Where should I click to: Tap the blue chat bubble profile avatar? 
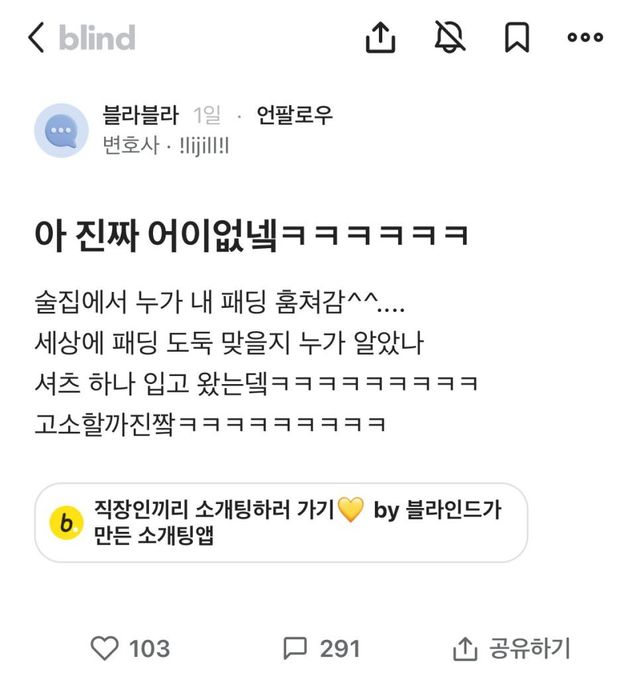[x=62, y=131]
